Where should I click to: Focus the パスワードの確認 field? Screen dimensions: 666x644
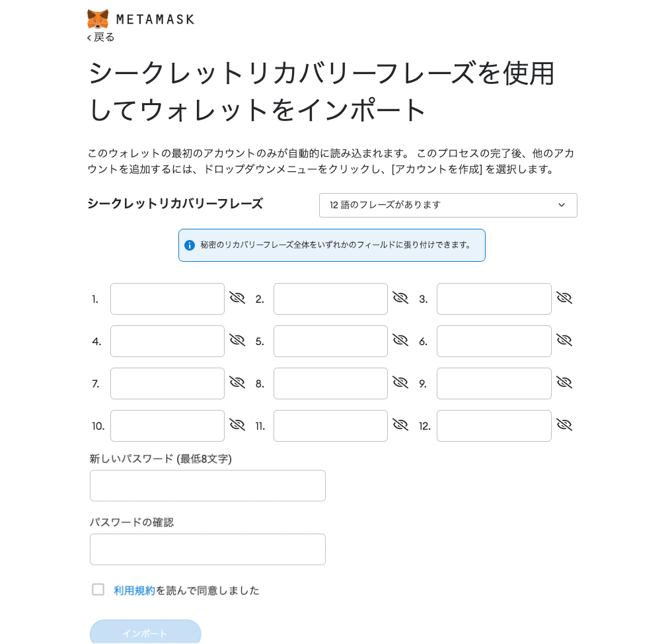coord(207,549)
